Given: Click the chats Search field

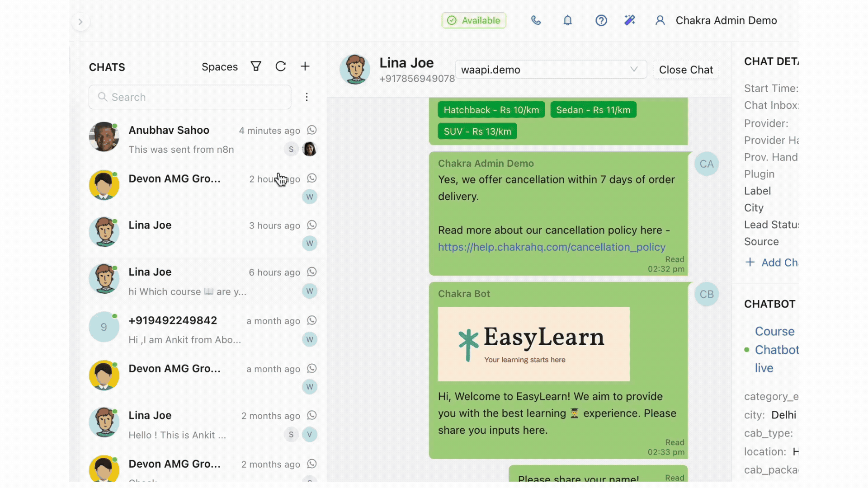Looking at the screenshot, I should (190, 97).
